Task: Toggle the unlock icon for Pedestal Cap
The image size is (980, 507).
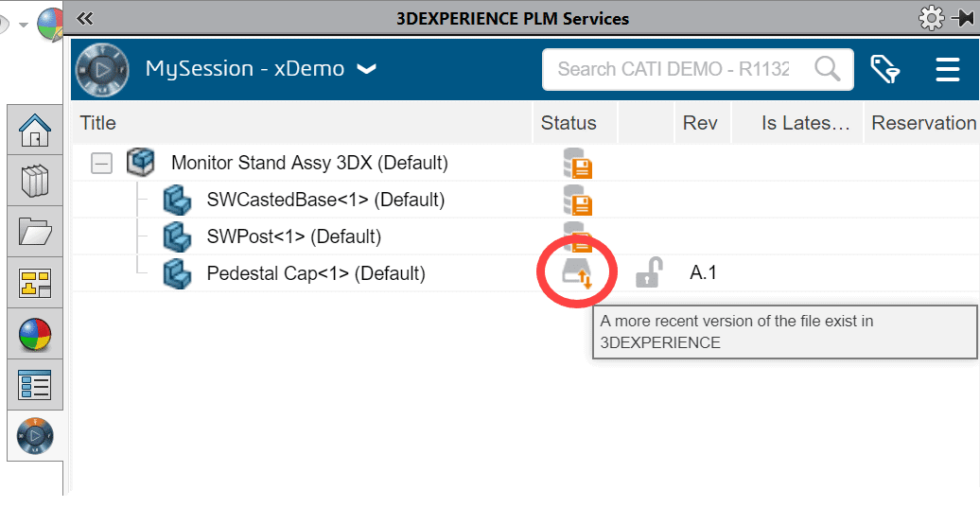Action: pyautogui.click(x=649, y=272)
